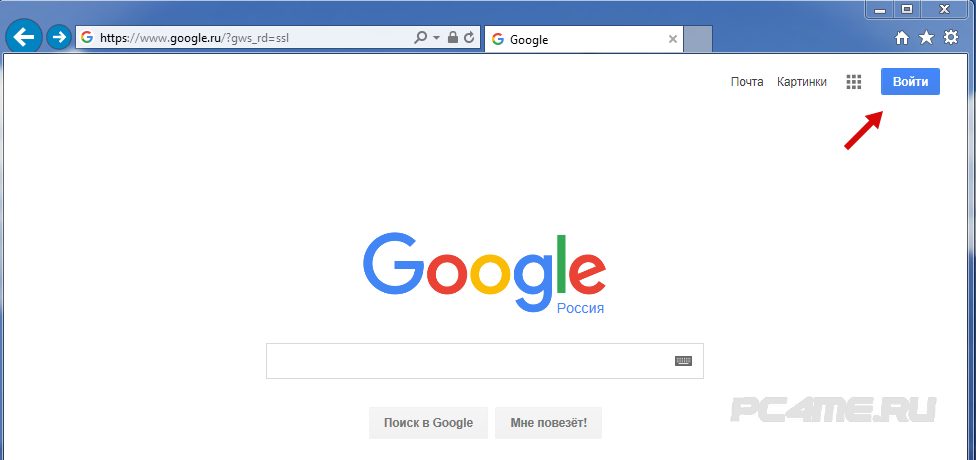The image size is (976, 460).
Task: Open the Tools gear icon
Action: [951, 38]
